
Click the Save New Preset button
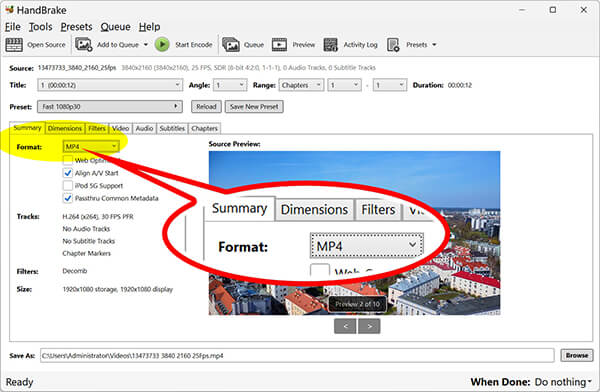[254, 106]
